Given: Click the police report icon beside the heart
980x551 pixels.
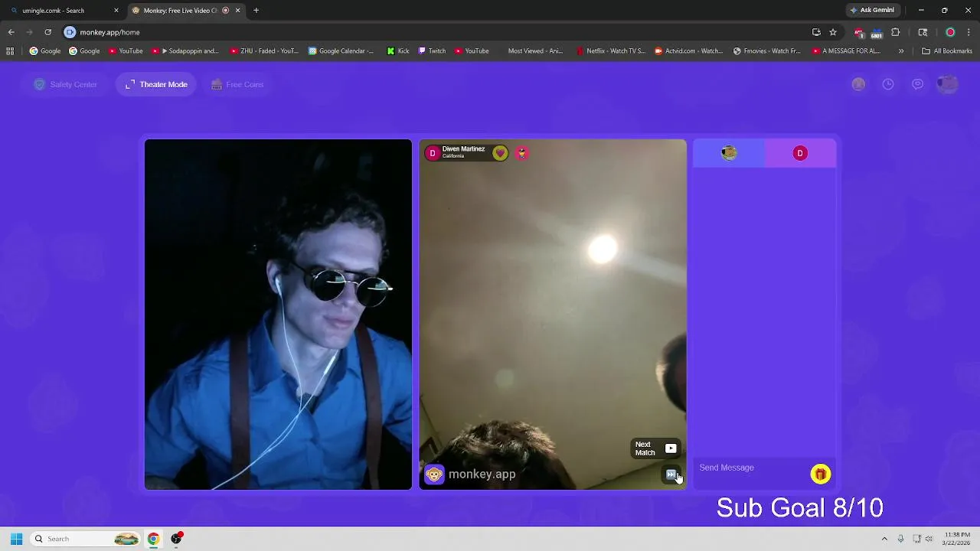Looking at the screenshot, I should pyautogui.click(x=522, y=153).
